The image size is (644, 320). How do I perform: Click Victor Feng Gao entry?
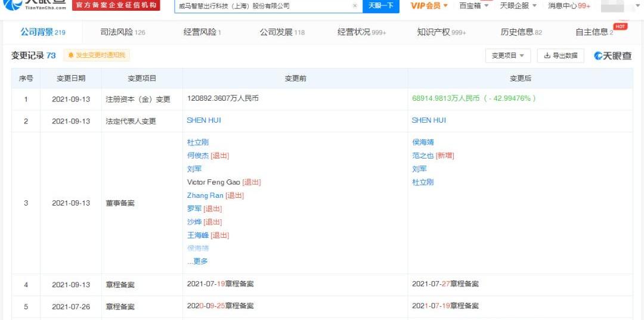coord(213,182)
